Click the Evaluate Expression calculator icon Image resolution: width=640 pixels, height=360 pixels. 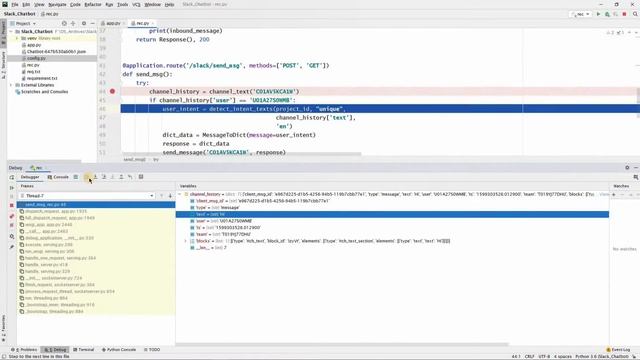pos(141,177)
